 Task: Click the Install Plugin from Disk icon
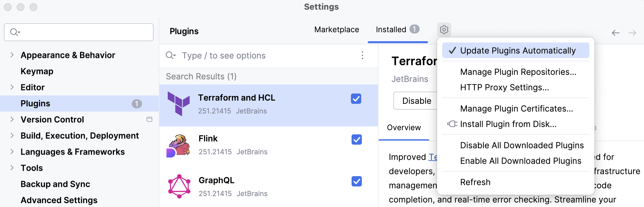(x=452, y=124)
